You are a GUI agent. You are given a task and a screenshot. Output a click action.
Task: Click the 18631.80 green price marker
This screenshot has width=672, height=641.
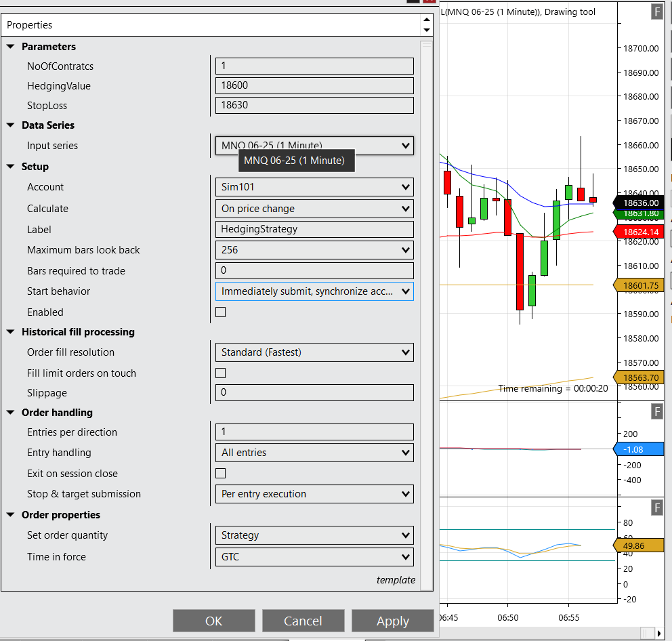(x=639, y=213)
